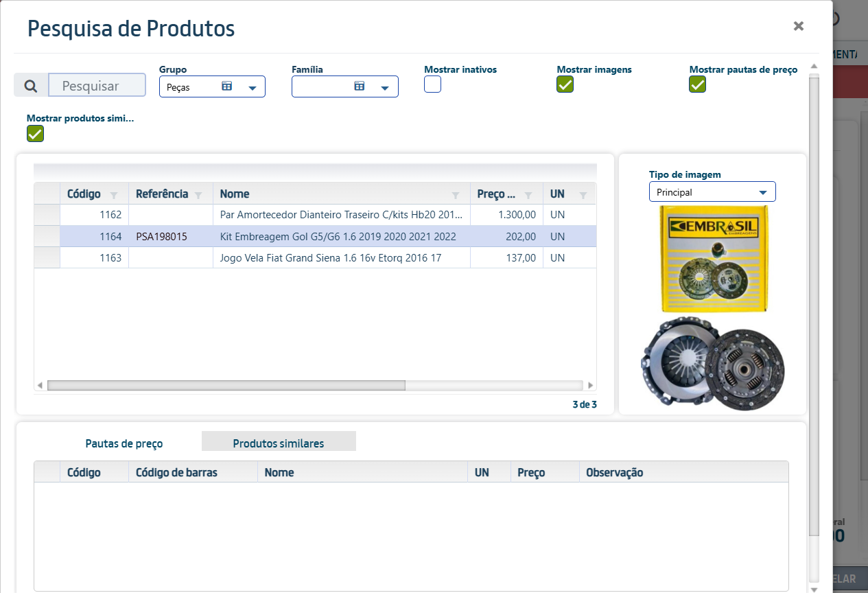This screenshot has height=593, width=868.
Task: Select row selector for product 1162
Action: pos(47,215)
